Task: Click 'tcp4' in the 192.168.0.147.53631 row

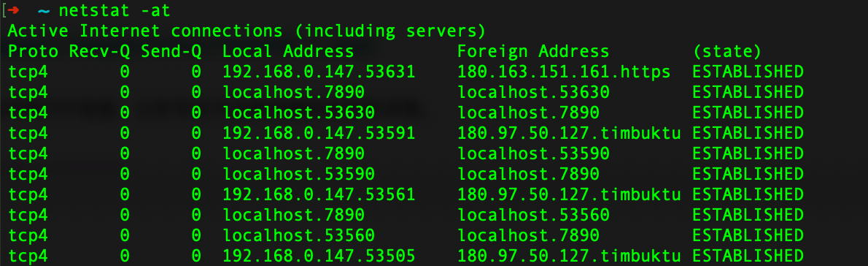Action: tap(28, 72)
